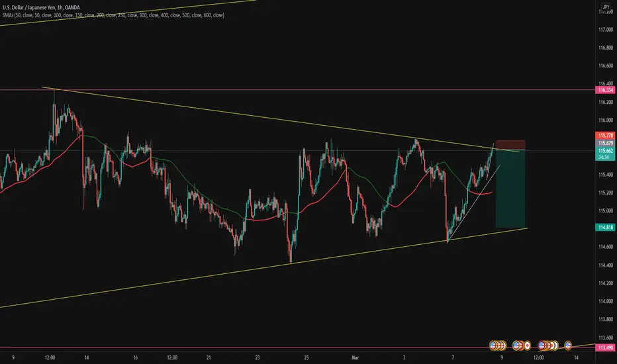This screenshot has height=364, width=617.
Task: Select the pink horizontal line at 116.334
Action: click(x=298, y=90)
